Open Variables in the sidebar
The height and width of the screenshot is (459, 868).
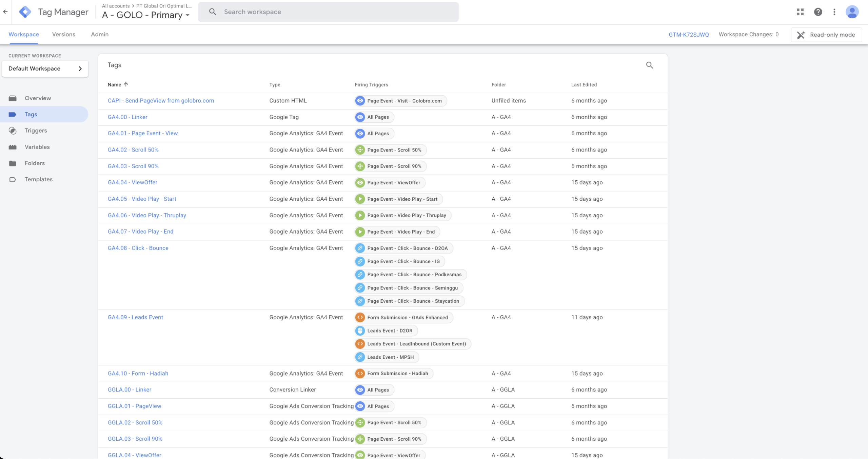(x=37, y=147)
